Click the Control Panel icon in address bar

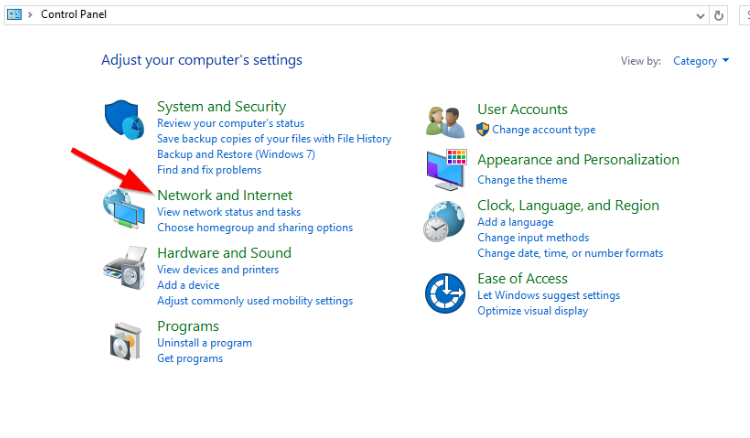[x=14, y=14]
